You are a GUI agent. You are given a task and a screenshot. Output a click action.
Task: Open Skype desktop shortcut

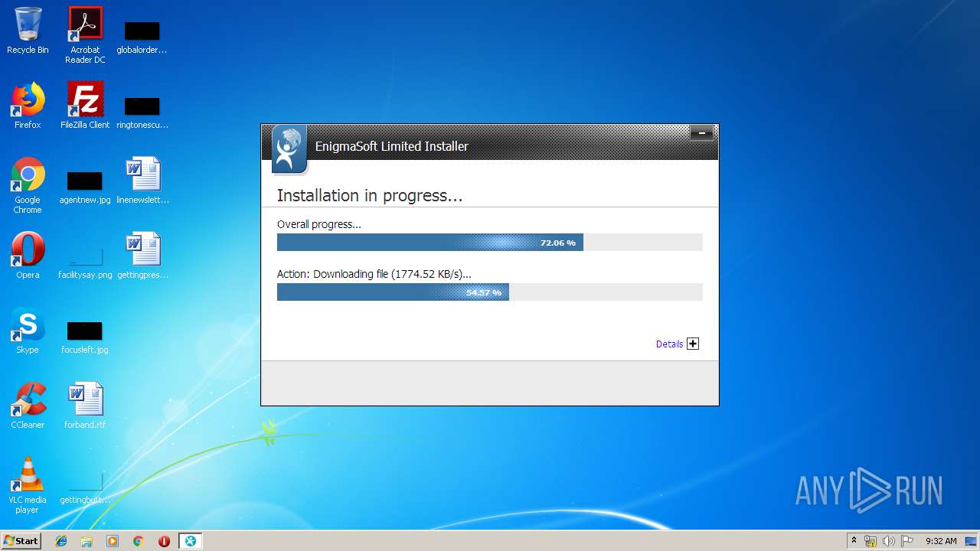tap(28, 331)
